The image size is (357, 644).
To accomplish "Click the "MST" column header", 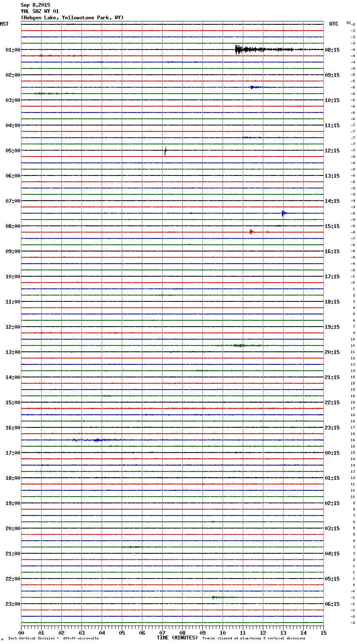I will point(4,24).
